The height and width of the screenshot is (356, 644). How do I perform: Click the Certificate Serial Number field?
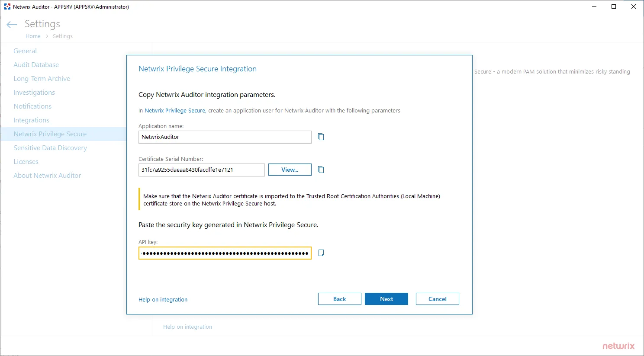202,170
